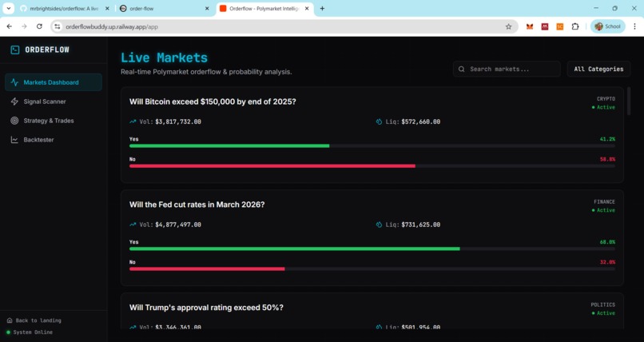
Task: Click the CRYPTO category tag
Action: [x=606, y=99]
